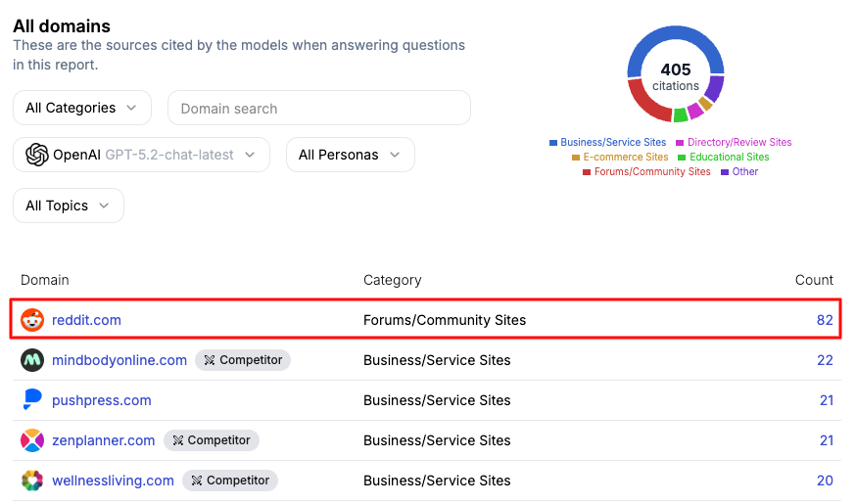Click into the Domain search field

tap(319, 108)
